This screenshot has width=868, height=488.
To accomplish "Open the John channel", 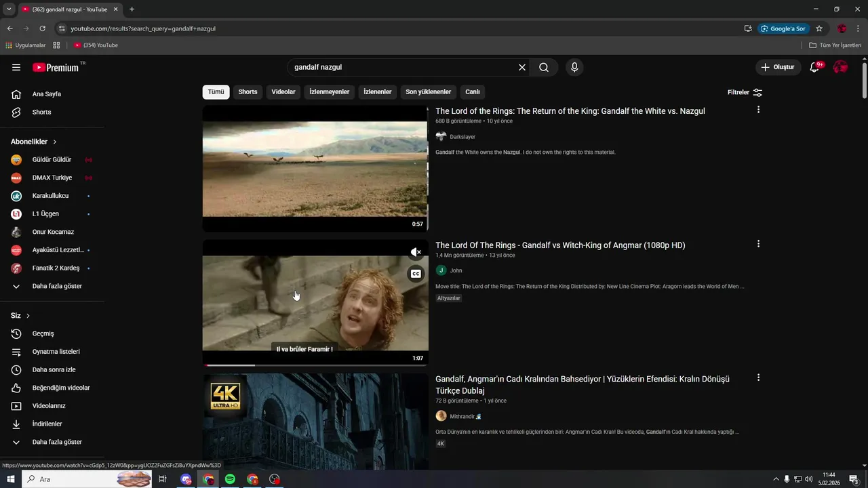I will pos(456,270).
